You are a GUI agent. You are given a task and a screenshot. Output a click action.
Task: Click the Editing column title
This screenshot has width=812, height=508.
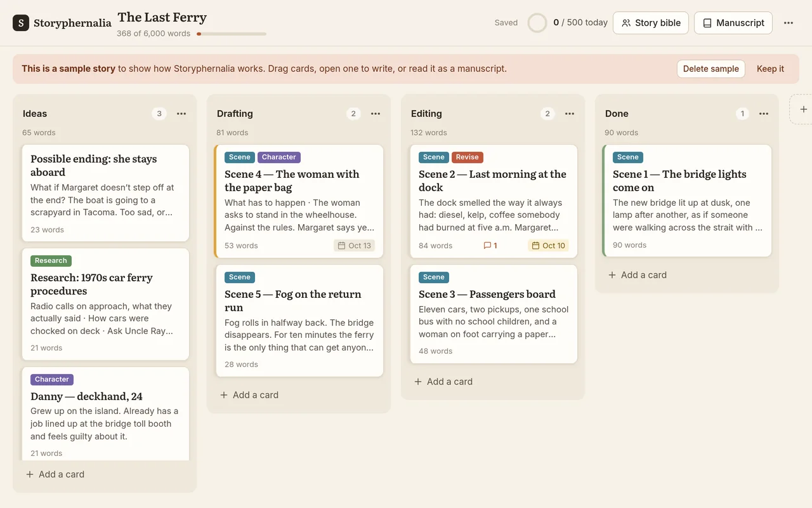tap(426, 114)
